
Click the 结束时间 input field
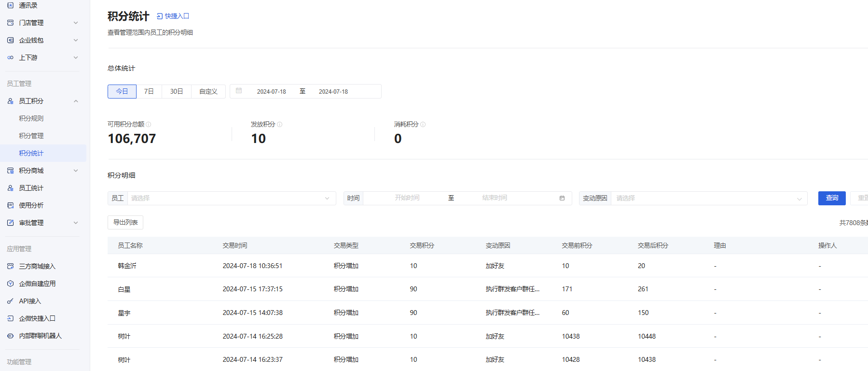pos(495,198)
